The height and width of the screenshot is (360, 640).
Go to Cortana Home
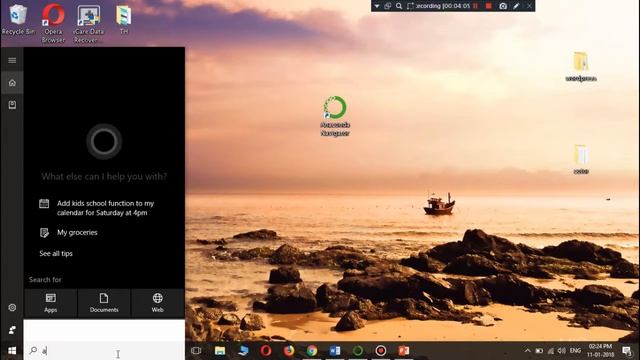click(x=12, y=83)
